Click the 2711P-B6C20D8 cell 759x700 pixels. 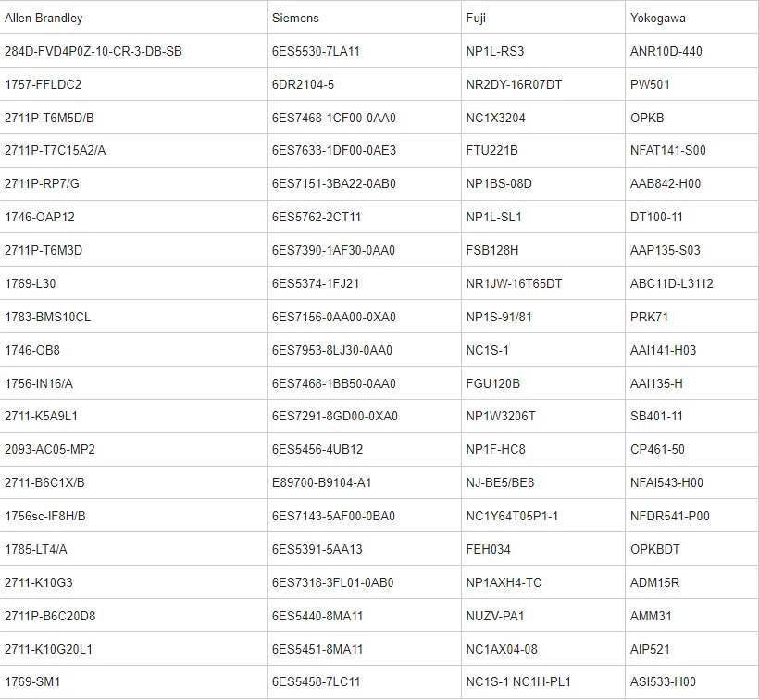(50, 616)
